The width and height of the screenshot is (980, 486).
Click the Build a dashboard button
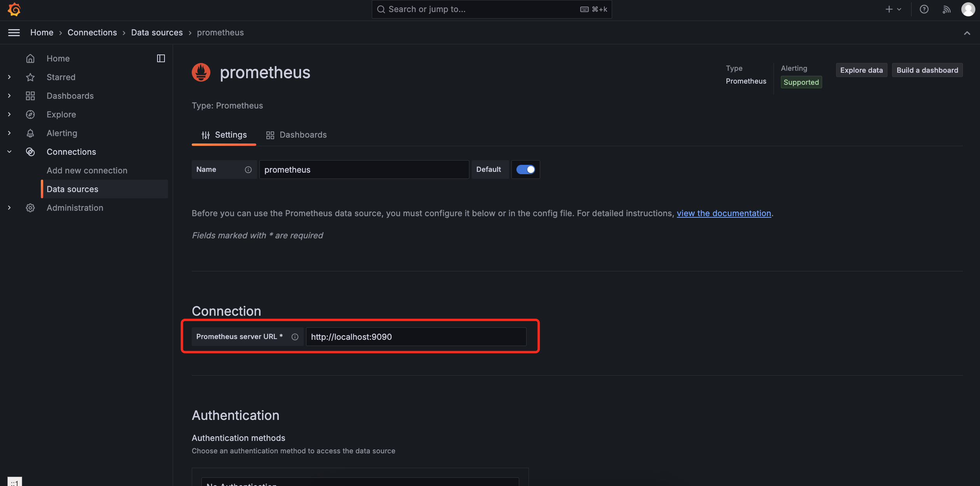click(x=927, y=70)
